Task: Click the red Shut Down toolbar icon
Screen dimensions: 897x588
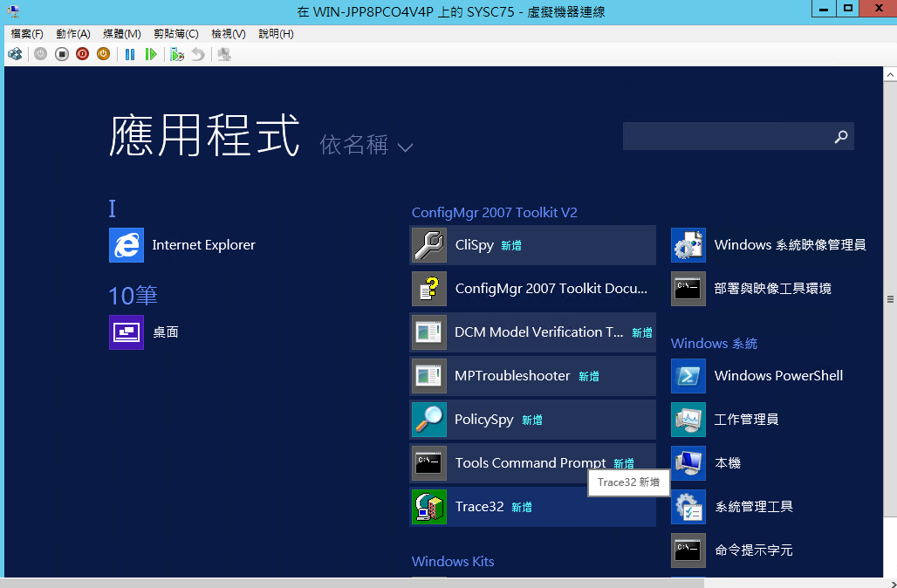Action: (x=82, y=54)
